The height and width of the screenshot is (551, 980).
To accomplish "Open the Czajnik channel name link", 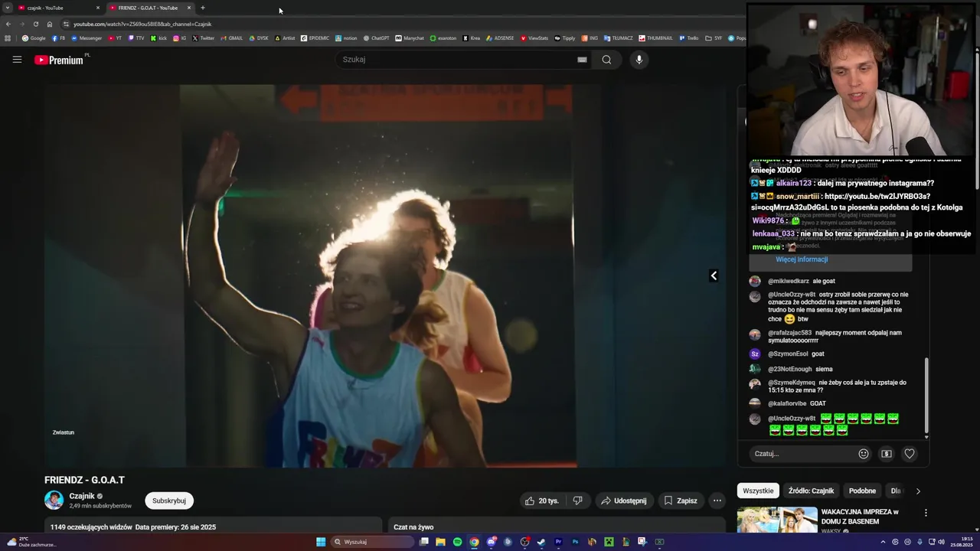I will click(82, 496).
